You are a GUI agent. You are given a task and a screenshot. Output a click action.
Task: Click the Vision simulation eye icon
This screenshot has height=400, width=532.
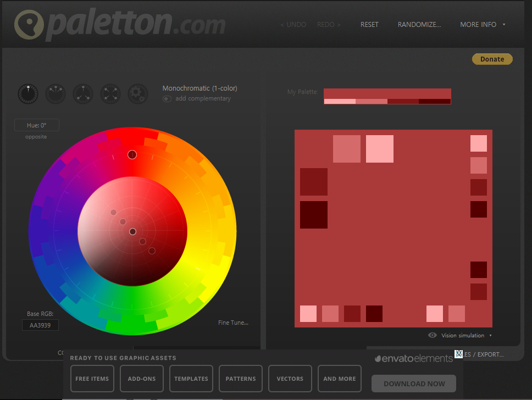(432, 335)
